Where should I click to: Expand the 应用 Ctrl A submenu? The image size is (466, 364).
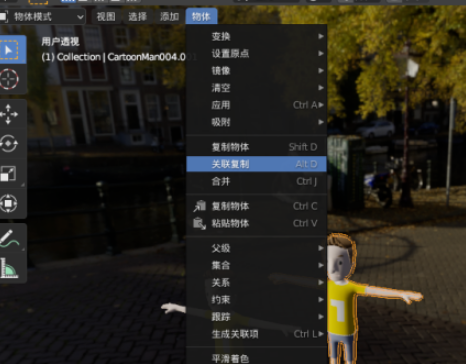(x=256, y=105)
